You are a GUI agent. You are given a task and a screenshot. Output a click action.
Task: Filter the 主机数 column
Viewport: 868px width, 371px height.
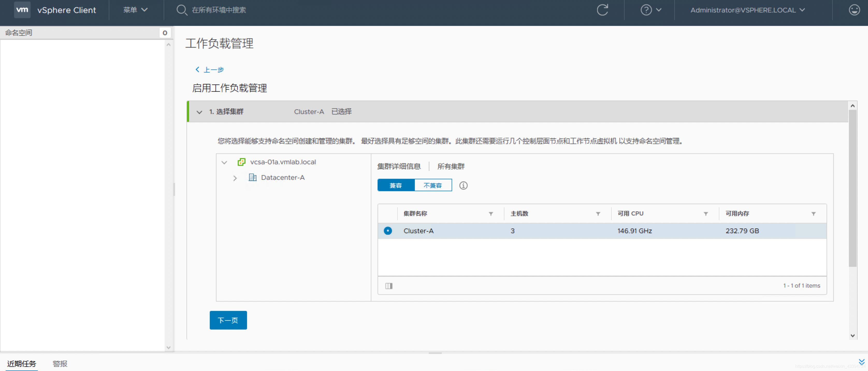click(598, 214)
